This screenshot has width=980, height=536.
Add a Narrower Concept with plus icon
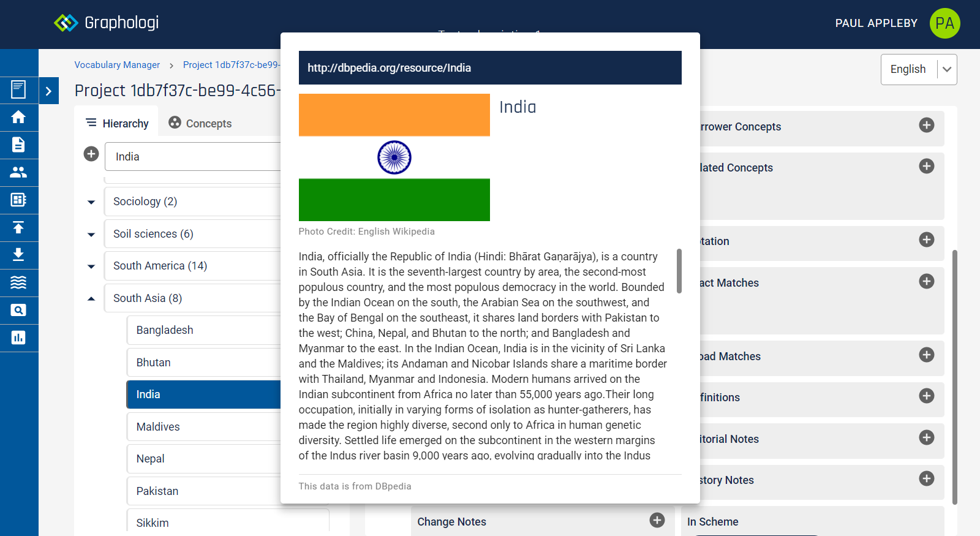[927, 125]
